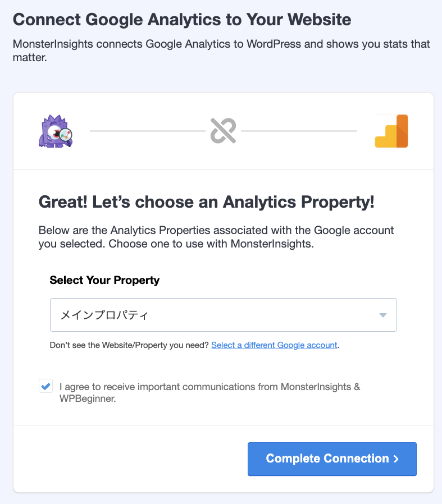Click the broken chain link icon
Image resolution: width=442 pixels, height=504 pixels.
[223, 131]
